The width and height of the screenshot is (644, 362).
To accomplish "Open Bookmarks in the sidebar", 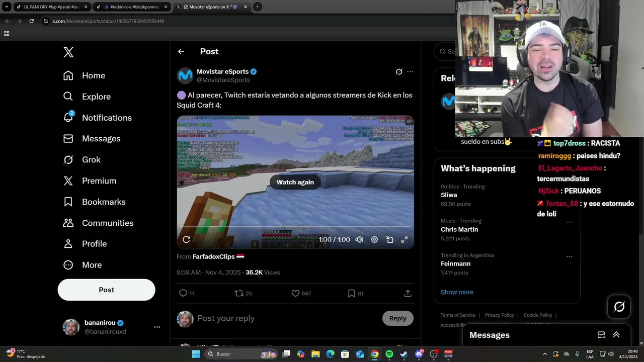I will (x=94, y=202).
